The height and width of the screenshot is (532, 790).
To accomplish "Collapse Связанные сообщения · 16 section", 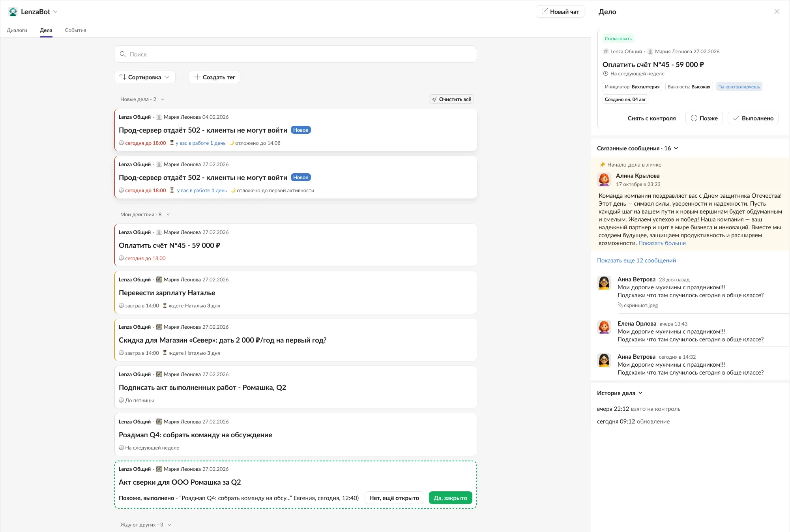I will [638, 148].
